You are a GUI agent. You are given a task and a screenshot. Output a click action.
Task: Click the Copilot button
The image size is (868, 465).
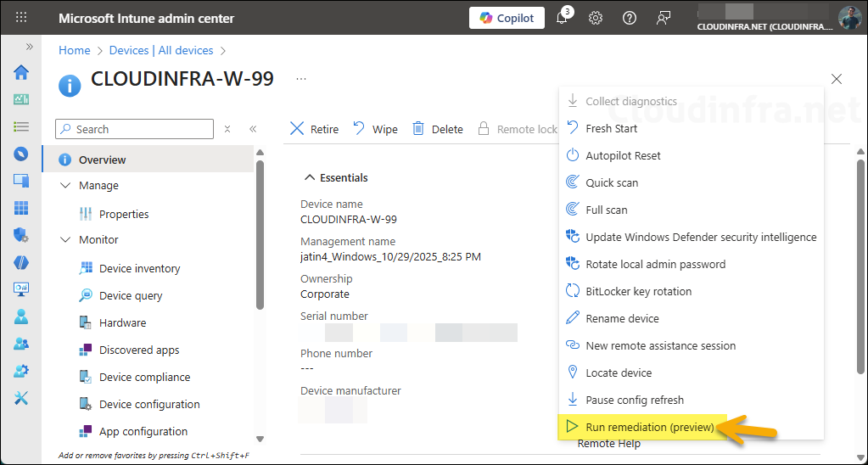coord(507,18)
